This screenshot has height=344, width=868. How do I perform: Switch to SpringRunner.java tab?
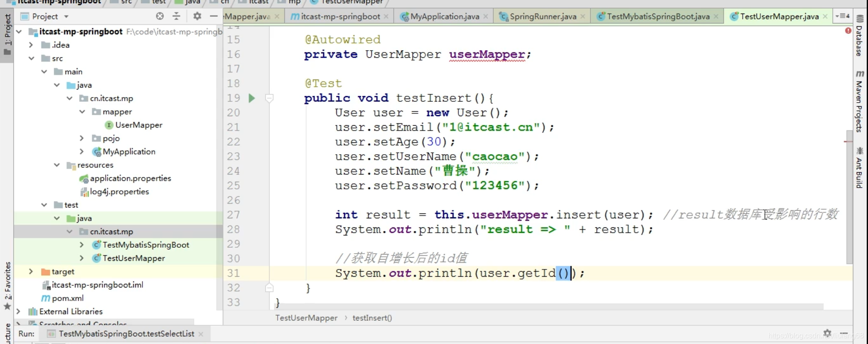[x=542, y=17]
